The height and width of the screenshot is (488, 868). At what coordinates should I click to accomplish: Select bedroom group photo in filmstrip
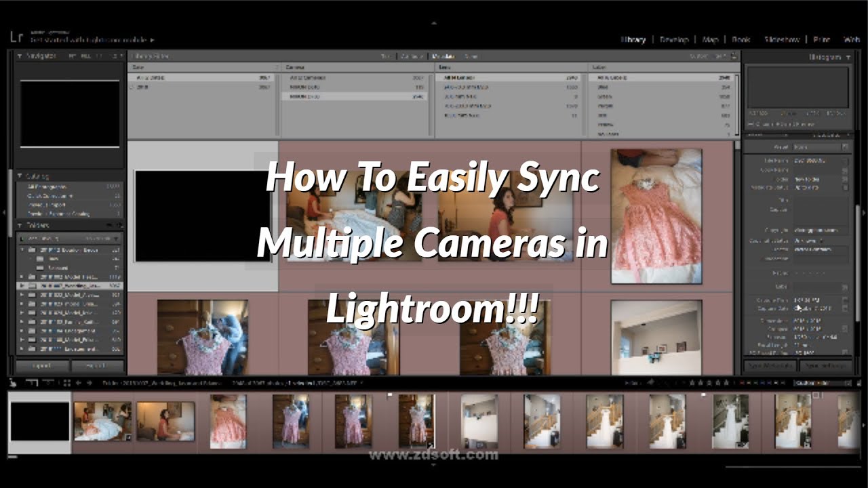point(102,422)
